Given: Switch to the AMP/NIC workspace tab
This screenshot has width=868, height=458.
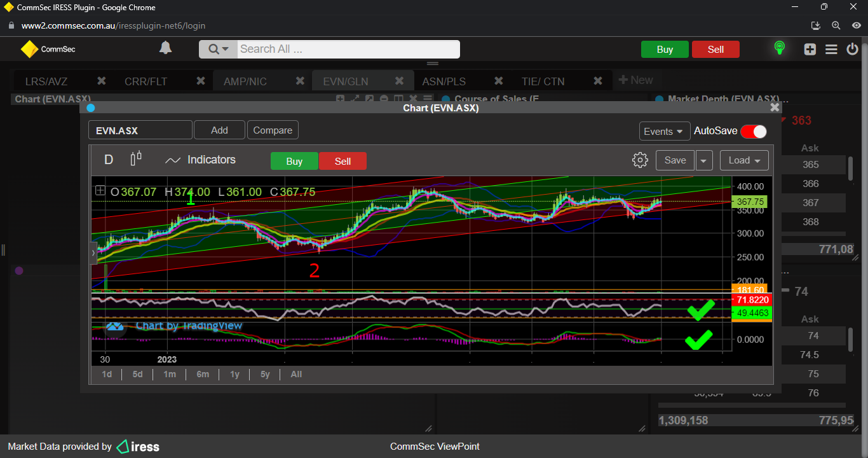Looking at the screenshot, I should click(x=245, y=81).
